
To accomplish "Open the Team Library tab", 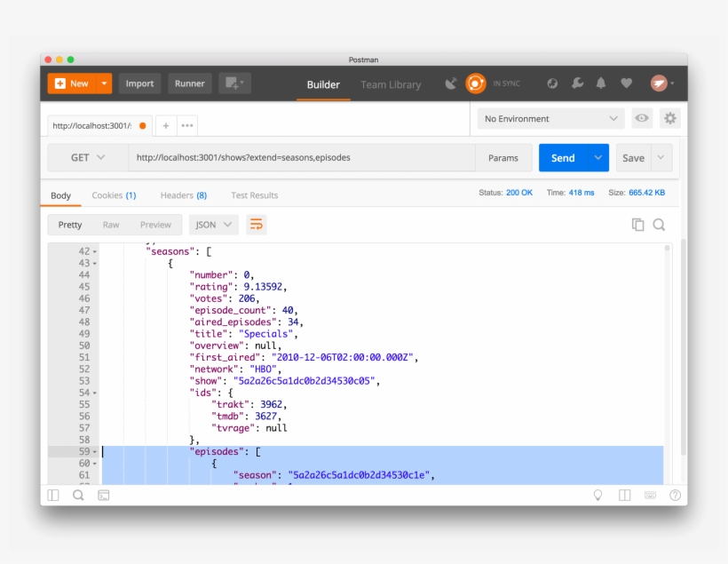I will (391, 84).
